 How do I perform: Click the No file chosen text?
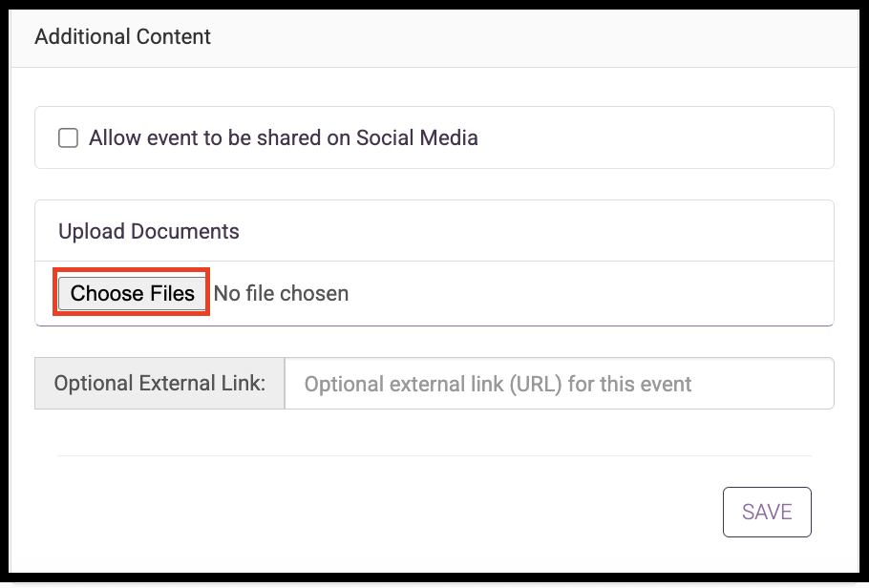(x=281, y=293)
